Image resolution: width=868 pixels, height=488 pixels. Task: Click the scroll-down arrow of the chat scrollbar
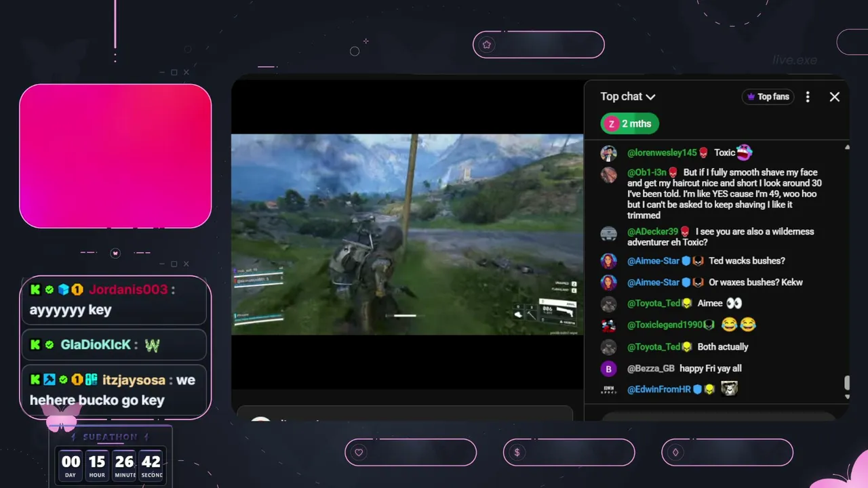pos(846,396)
